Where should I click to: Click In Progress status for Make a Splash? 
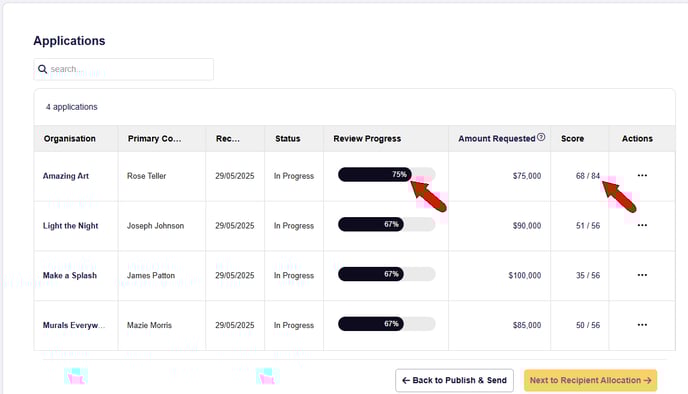(x=294, y=276)
